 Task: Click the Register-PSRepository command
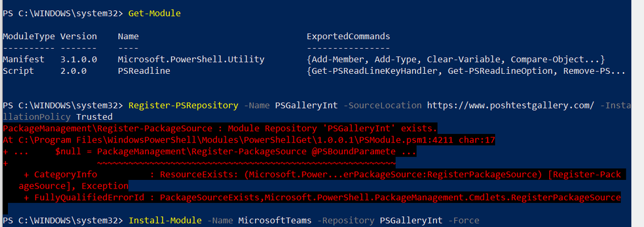183,106
